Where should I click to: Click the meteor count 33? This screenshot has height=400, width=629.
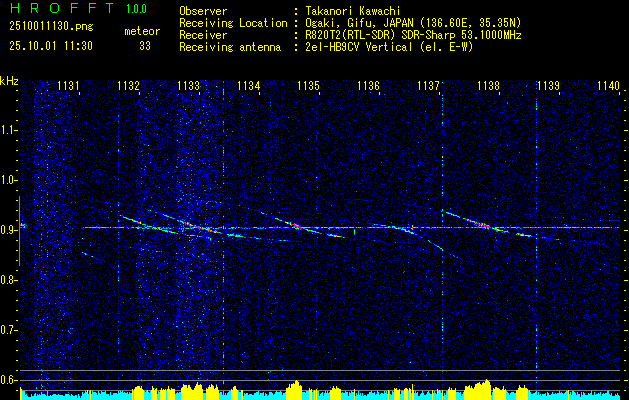point(145,46)
